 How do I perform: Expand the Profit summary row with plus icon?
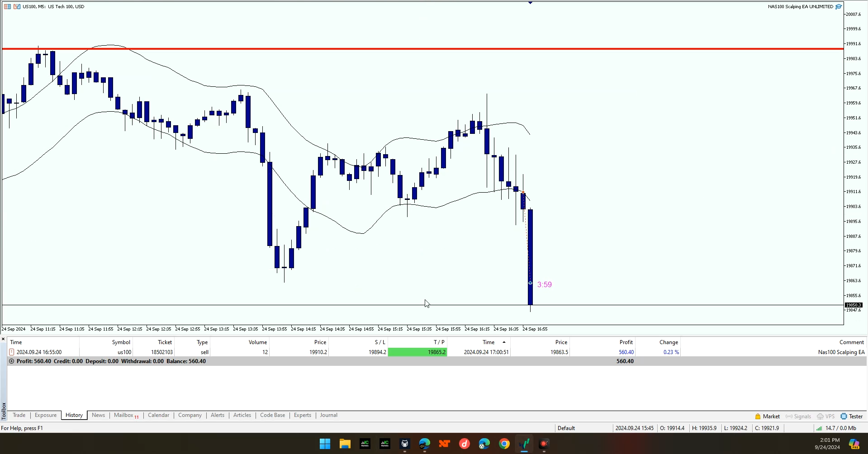(12, 361)
